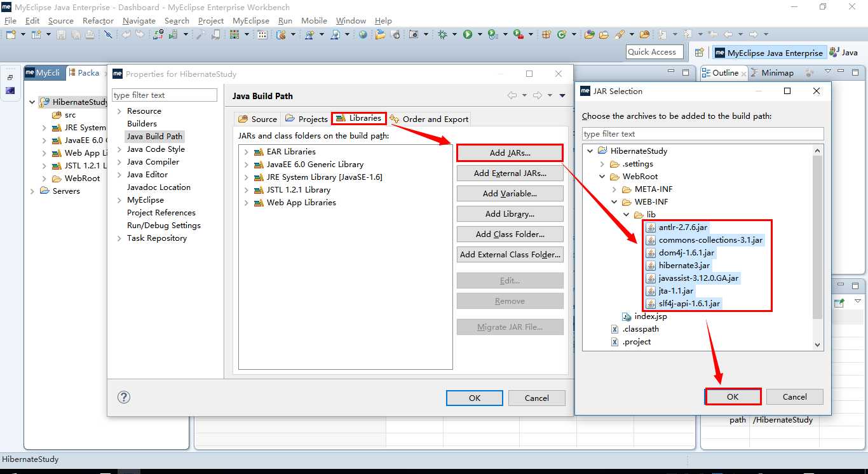The image size is (868, 474).
Task: Open the MyEclipse menu
Action: (x=250, y=20)
